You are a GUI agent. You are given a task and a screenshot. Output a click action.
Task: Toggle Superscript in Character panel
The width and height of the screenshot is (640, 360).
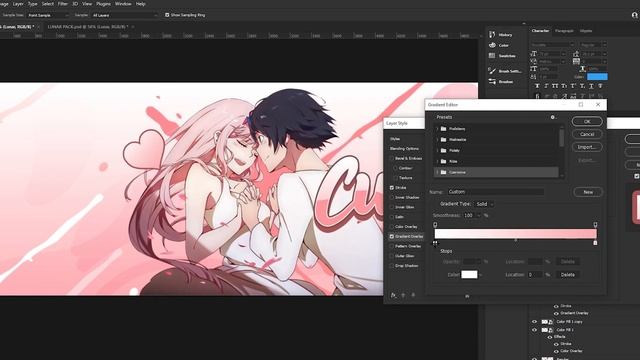tap(573, 86)
